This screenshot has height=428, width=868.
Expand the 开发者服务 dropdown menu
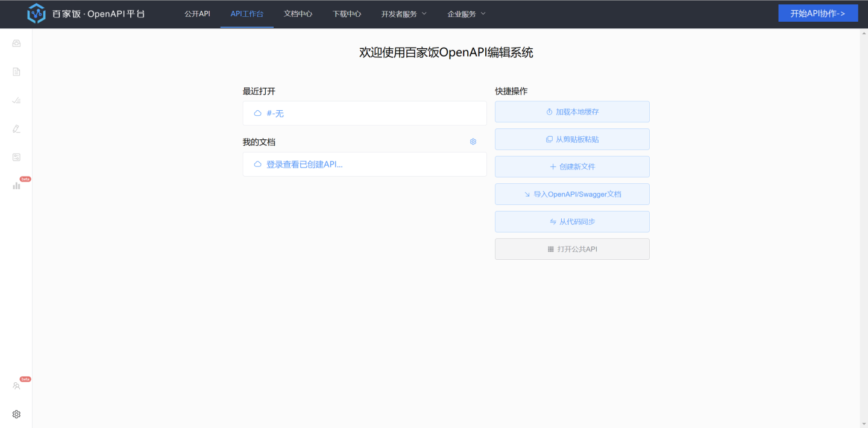coord(404,14)
